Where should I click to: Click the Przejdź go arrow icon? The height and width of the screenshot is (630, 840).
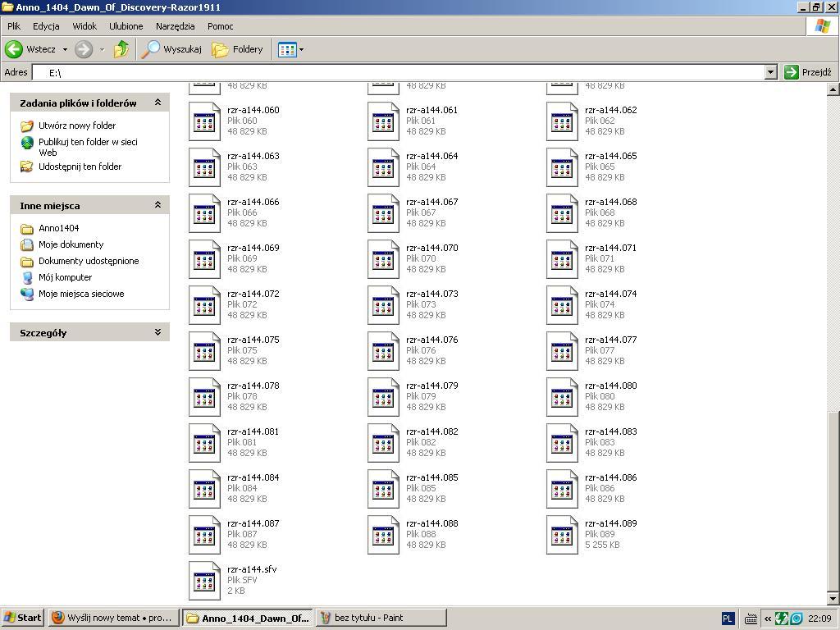(x=792, y=72)
